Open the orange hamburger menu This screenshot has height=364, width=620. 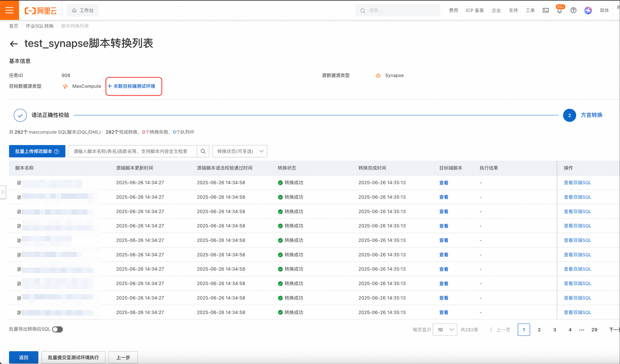click(x=9, y=10)
